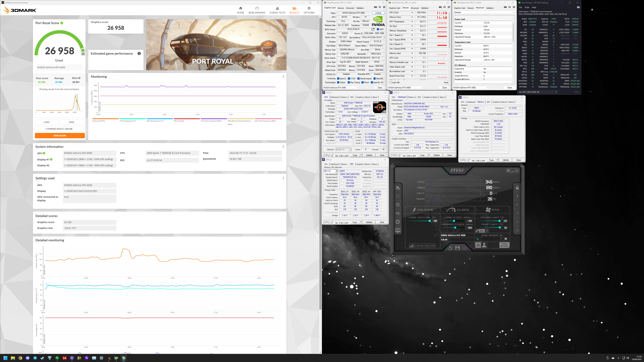Image resolution: width=644 pixels, height=362 pixels.
Task: Click BIOS export share icon in GPU-Z
Action: point(373,29)
